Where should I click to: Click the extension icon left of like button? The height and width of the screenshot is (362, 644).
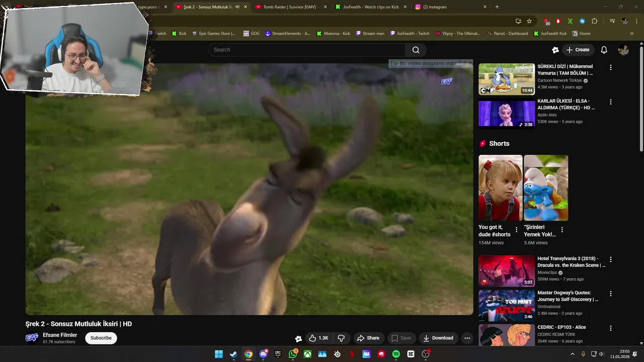298,338
